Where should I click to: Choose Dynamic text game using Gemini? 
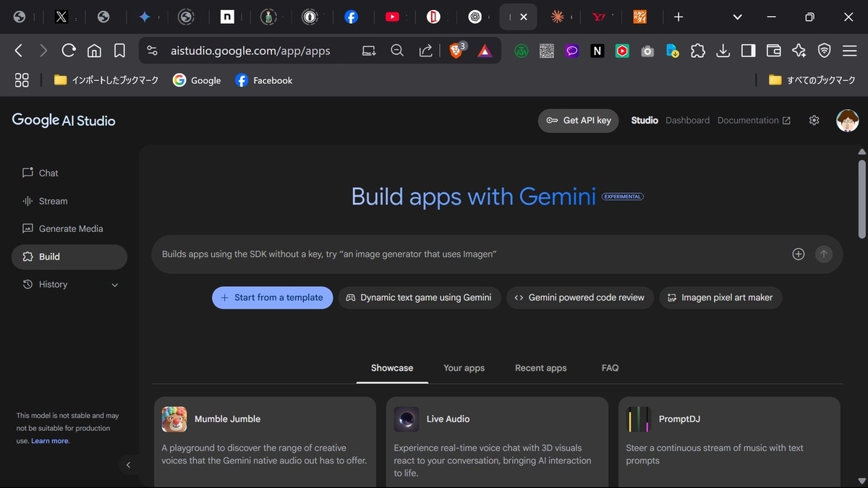click(420, 298)
